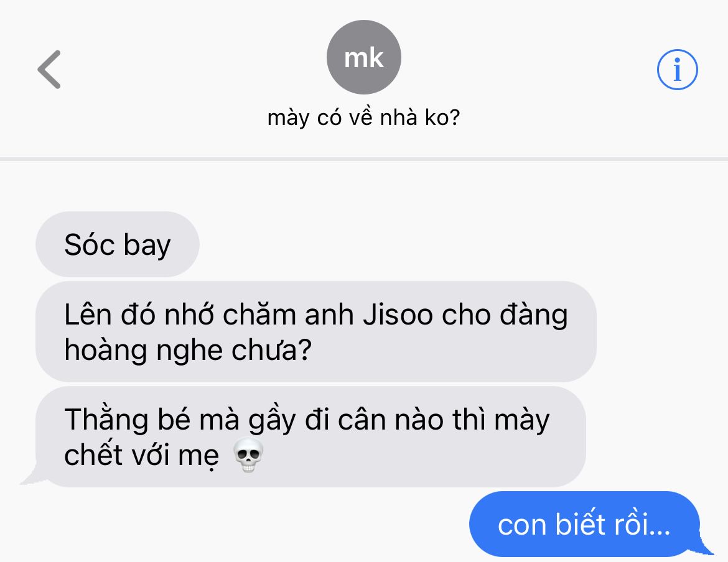Select the Thằng bé mà gầy message
This screenshot has width=728, height=562.
click(x=310, y=437)
